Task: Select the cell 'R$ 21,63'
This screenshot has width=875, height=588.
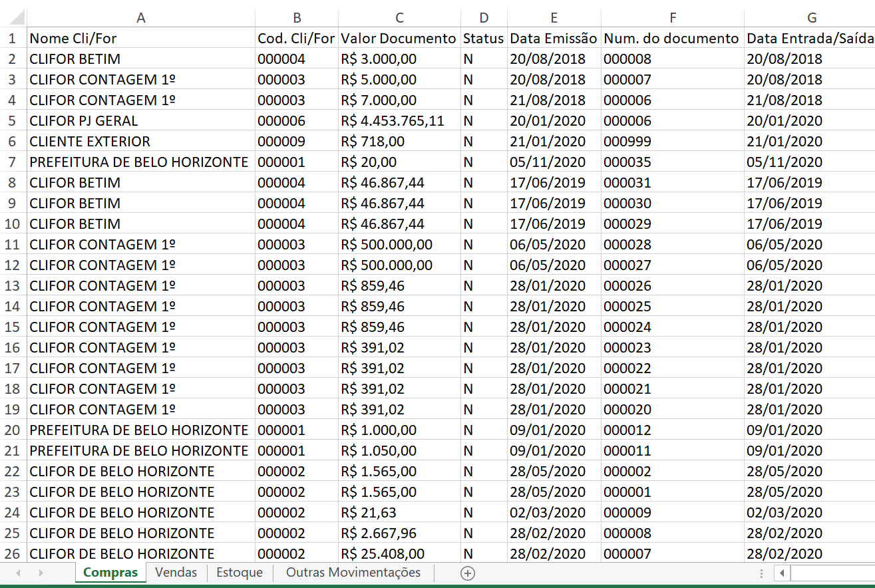Action: tap(399, 513)
